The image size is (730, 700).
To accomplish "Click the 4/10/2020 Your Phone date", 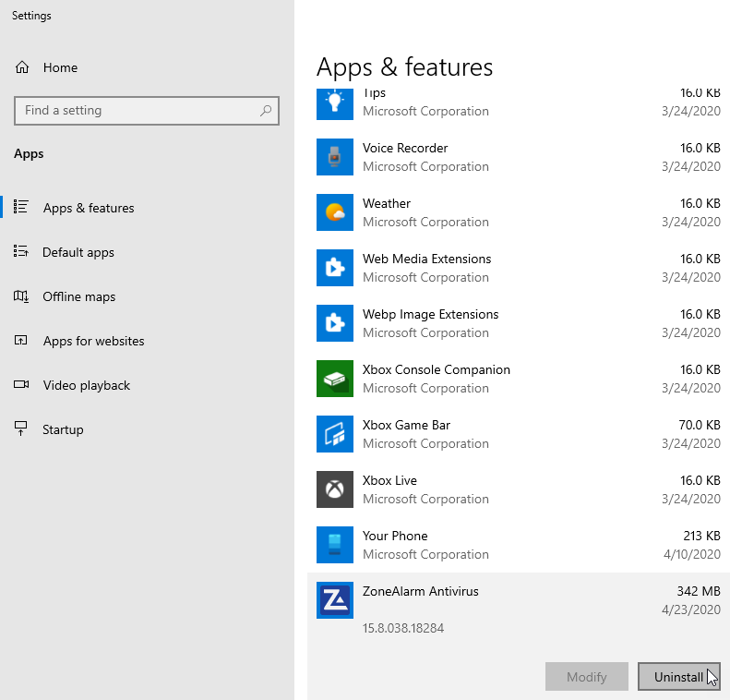I will tap(692, 554).
